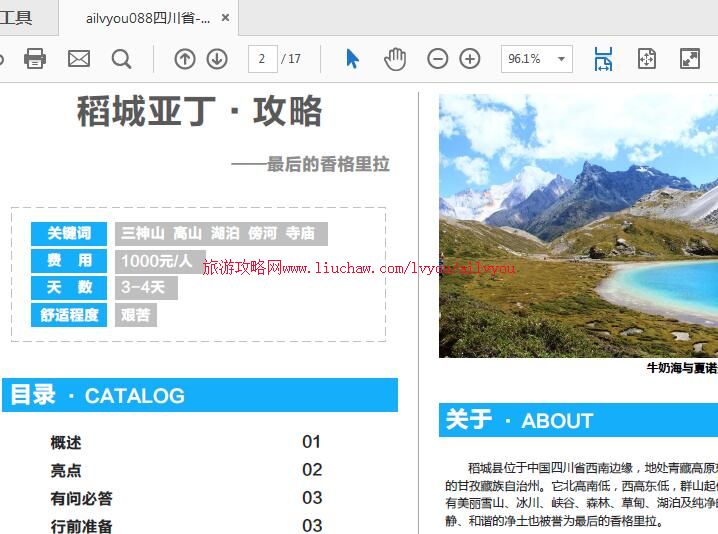Toggle fit-width scrolling mode icon

click(x=603, y=59)
